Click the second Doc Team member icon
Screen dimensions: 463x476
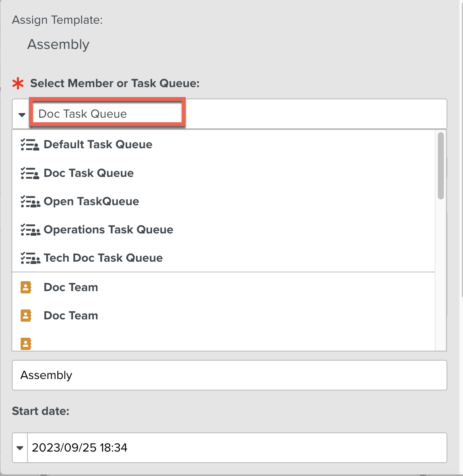[26, 315]
